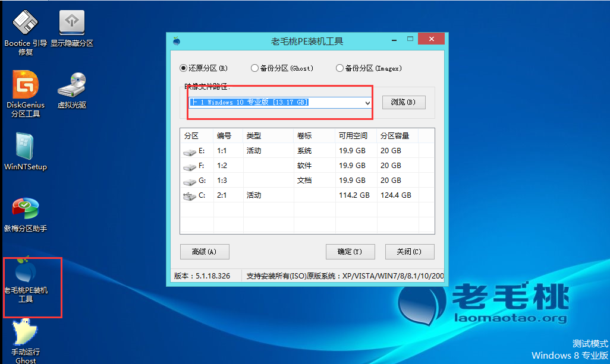Click the 浏览(B) browse button
Viewport: 610px width, 364px height.
click(404, 102)
